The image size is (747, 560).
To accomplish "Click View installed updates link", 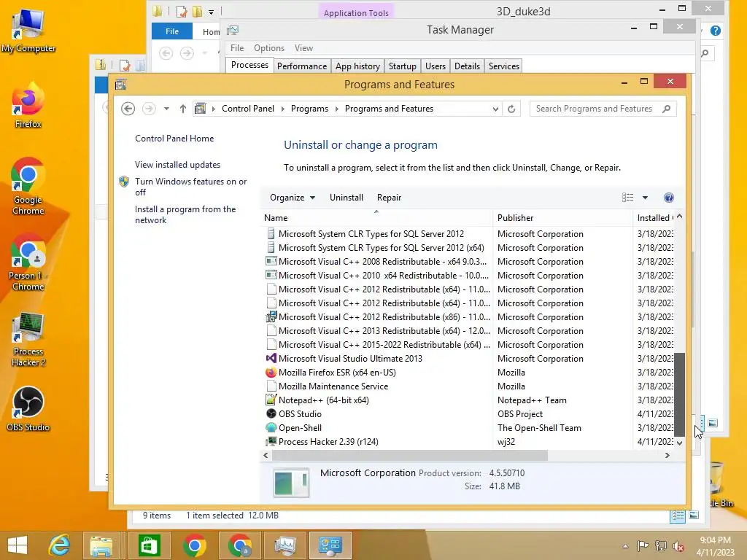I will pos(178,165).
